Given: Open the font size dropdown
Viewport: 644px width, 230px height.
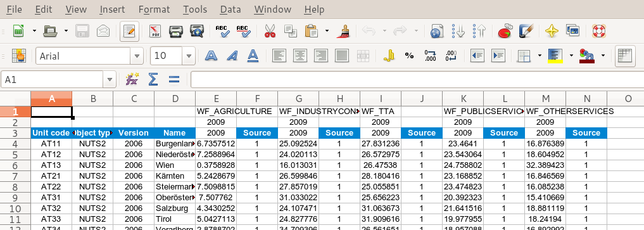Looking at the screenshot, I should point(189,56).
